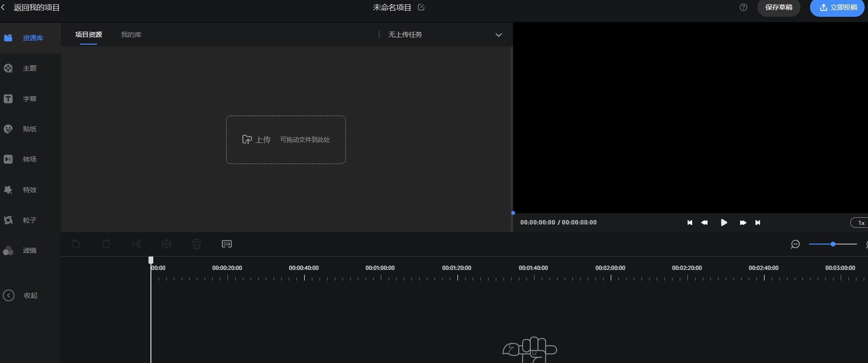This screenshot has width=868, height=363.
Task: Open the 粒子 sidebar section
Action: pos(30,220)
